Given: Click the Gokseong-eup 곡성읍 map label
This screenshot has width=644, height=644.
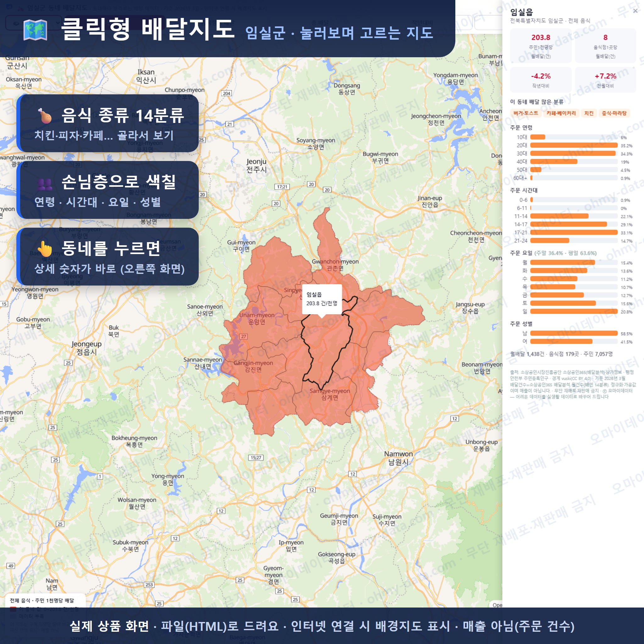Looking at the screenshot, I should pos(336,558).
